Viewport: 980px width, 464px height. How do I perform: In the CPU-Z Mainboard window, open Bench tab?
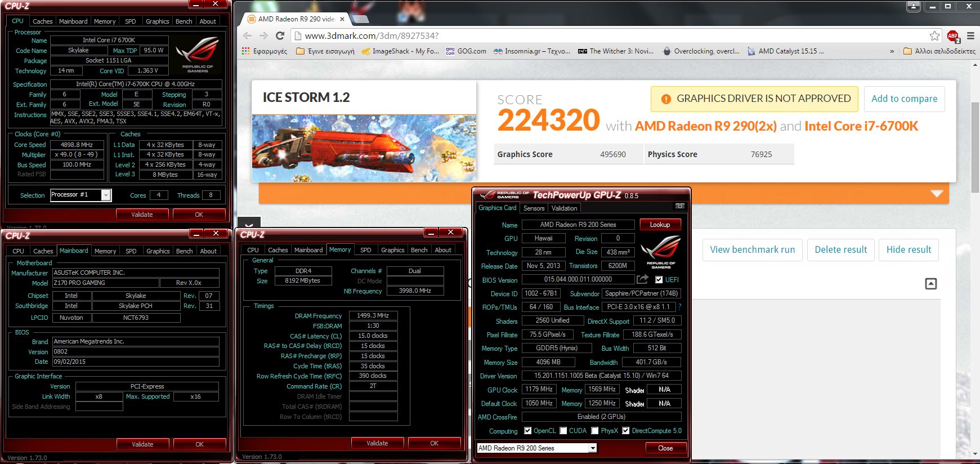pos(184,251)
